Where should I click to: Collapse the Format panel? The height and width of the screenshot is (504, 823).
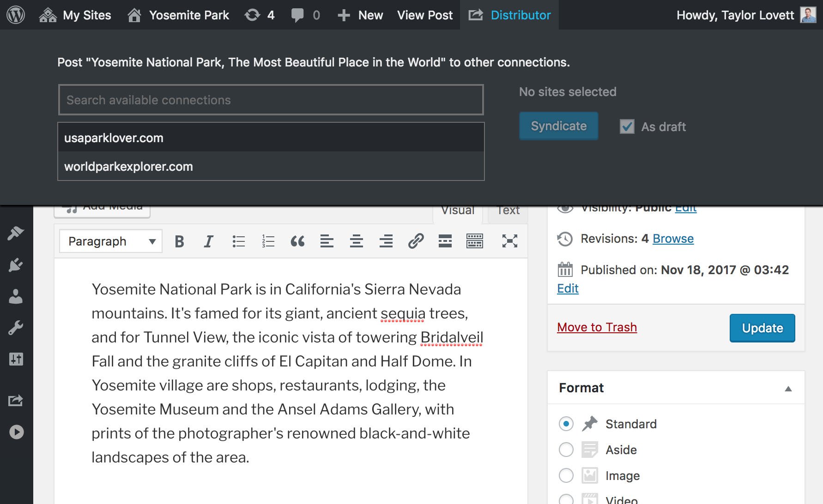pos(788,389)
